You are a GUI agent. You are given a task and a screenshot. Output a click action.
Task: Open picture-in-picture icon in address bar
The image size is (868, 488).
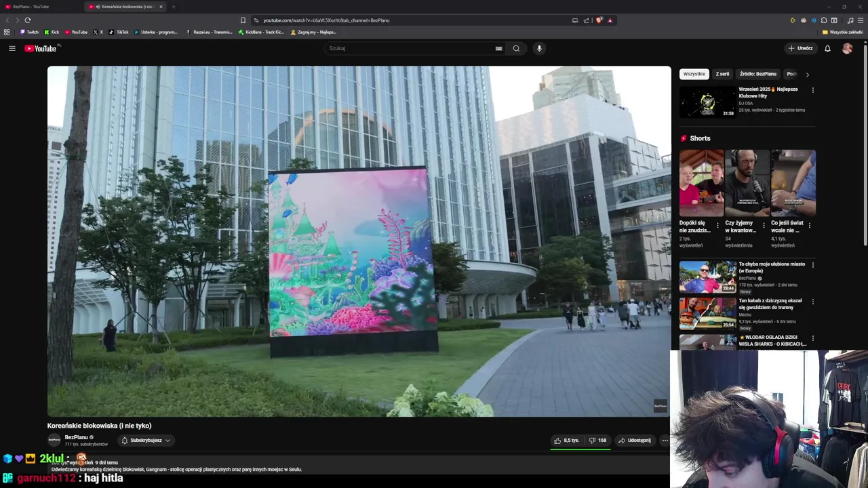pos(575,20)
